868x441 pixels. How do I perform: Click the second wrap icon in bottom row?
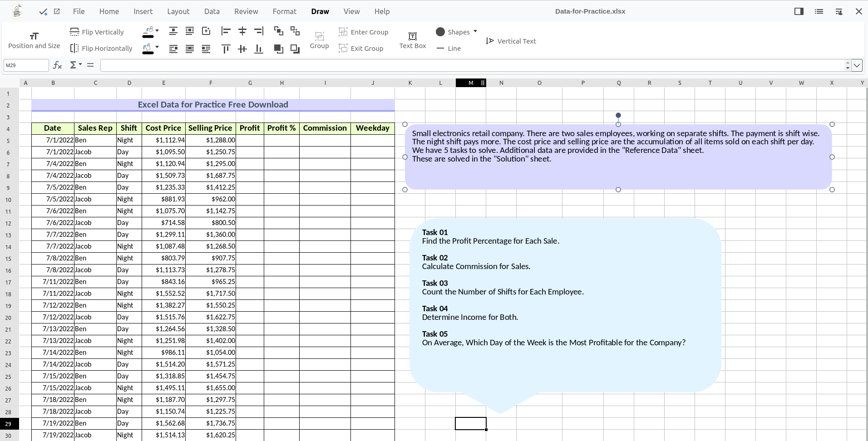(190, 49)
